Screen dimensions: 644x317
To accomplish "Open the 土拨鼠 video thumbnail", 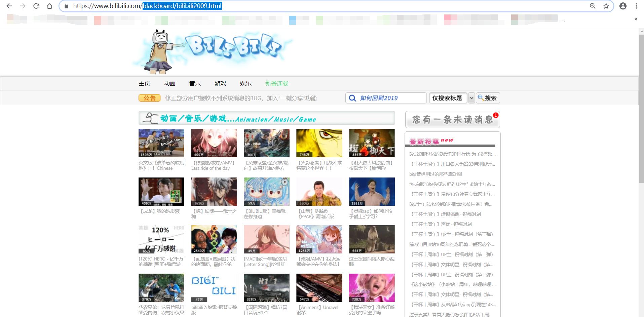I will click(x=372, y=239).
